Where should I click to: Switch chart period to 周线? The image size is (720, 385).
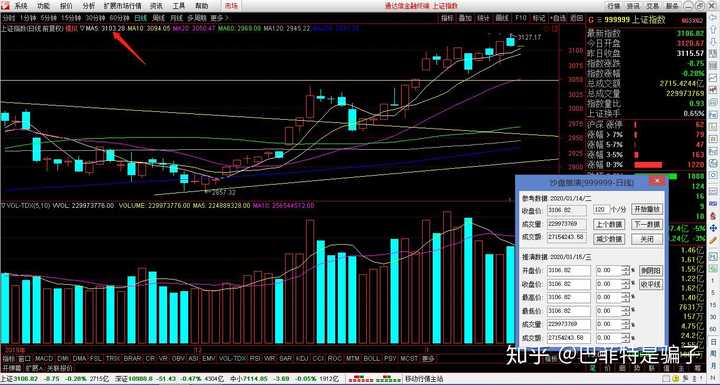tap(159, 18)
